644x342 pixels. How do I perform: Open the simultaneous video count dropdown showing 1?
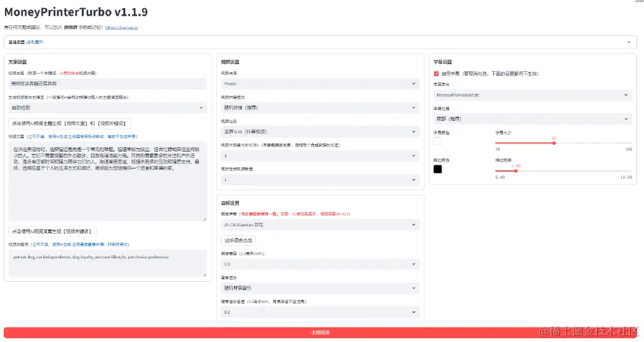click(x=320, y=180)
